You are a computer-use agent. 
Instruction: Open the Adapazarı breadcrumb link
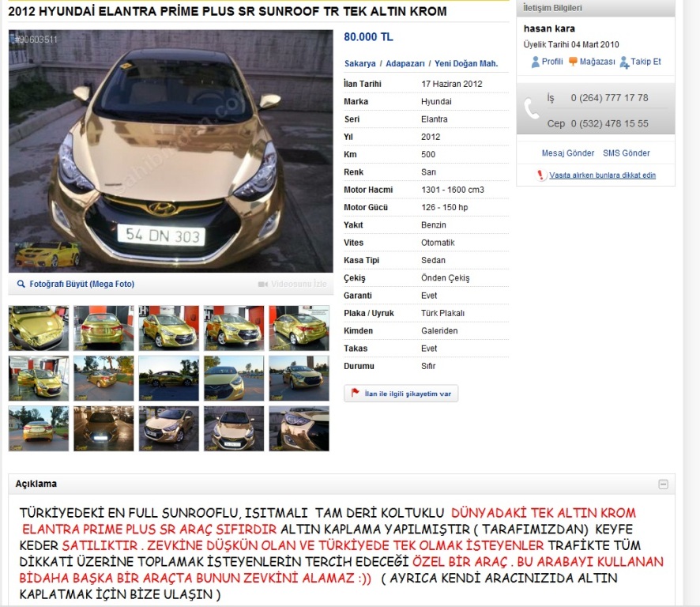(405, 63)
